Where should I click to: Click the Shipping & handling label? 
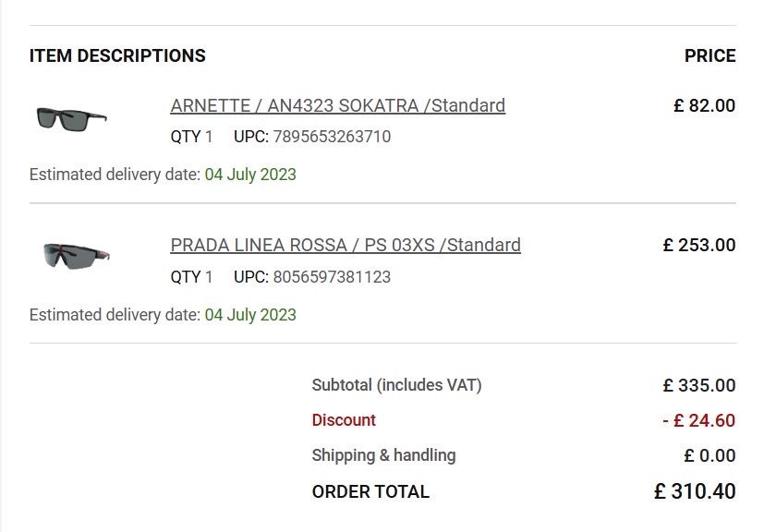point(383,455)
